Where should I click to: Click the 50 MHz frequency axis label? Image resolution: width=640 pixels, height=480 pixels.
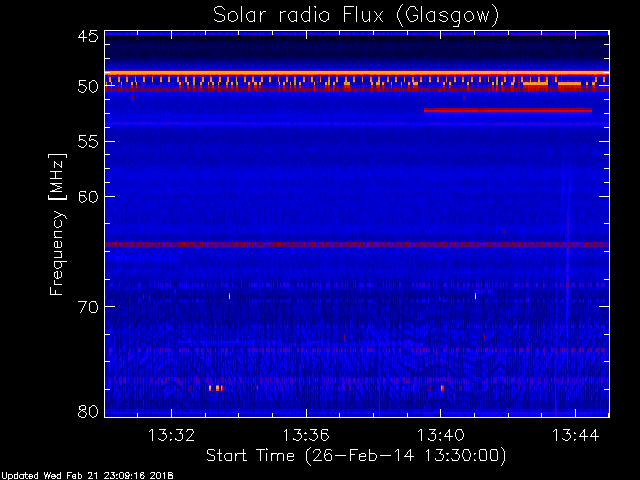pyautogui.click(x=88, y=87)
